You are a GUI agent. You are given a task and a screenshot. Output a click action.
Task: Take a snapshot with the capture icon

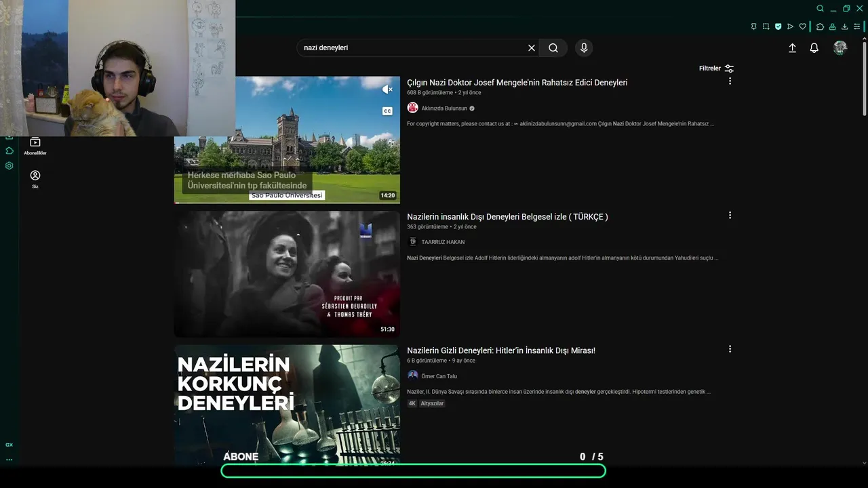[x=766, y=26]
